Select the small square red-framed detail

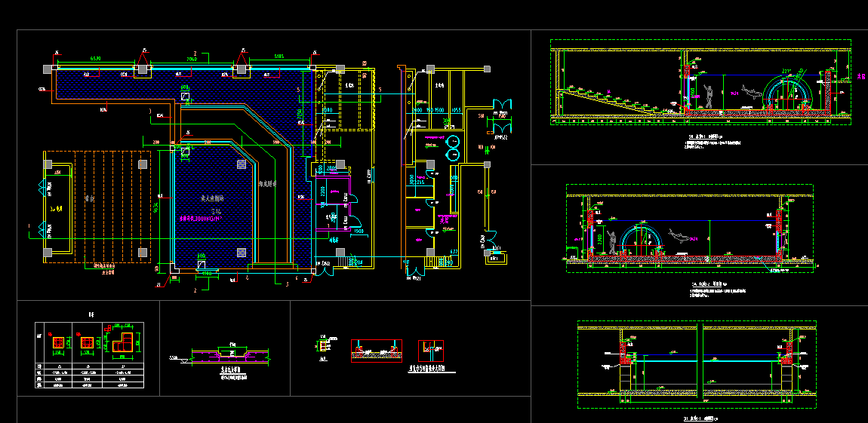click(x=430, y=349)
